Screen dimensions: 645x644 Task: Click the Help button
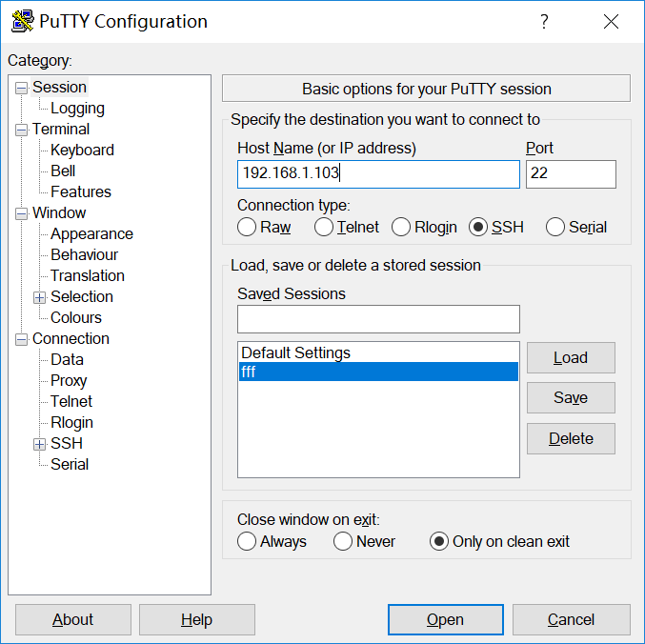click(197, 619)
